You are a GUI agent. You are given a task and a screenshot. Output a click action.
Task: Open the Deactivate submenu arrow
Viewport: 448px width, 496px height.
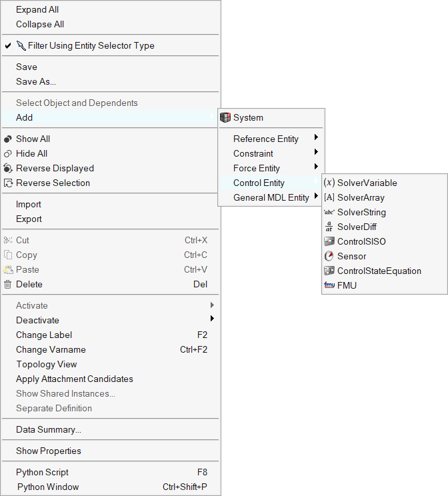pyautogui.click(x=212, y=319)
